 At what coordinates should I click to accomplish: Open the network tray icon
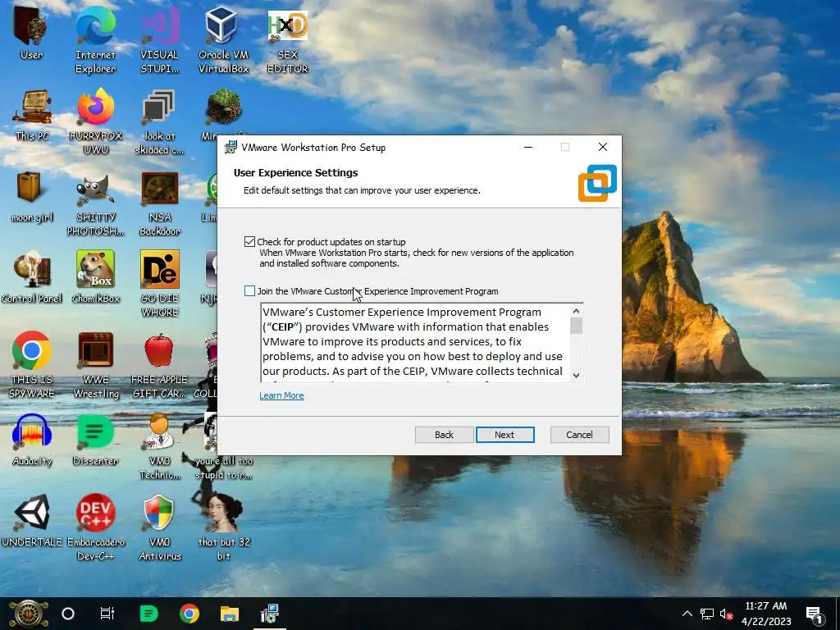pos(707,614)
